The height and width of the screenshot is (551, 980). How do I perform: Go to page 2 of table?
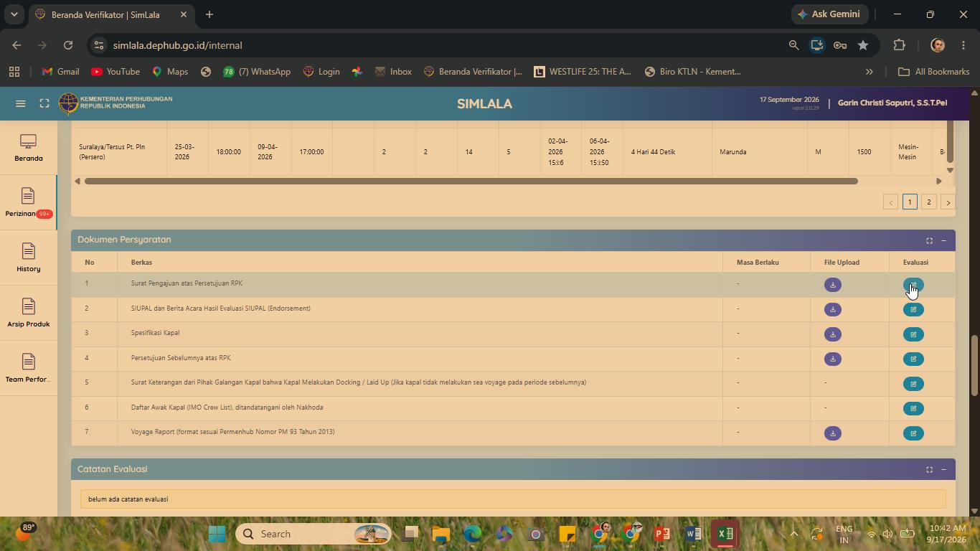click(928, 202)
